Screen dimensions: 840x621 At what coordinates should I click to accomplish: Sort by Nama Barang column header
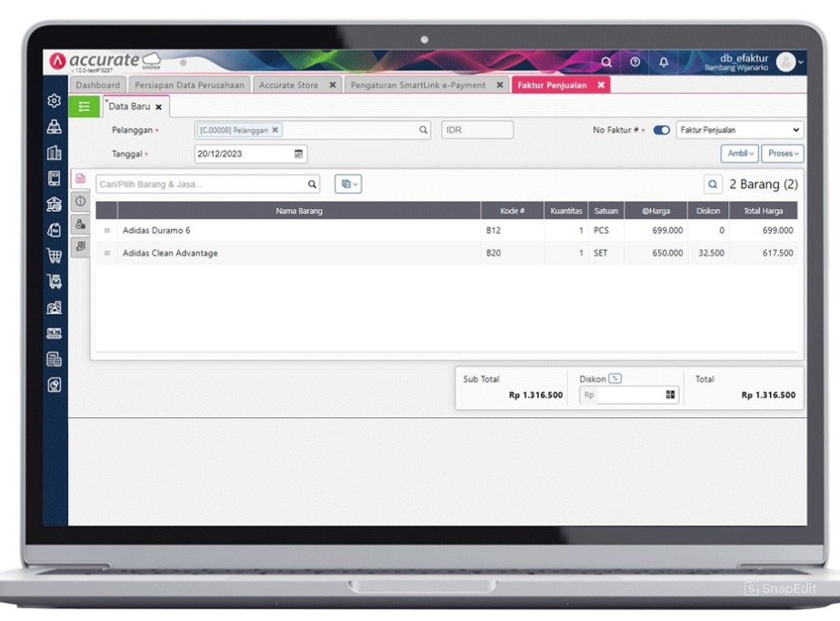pos(299,211)
